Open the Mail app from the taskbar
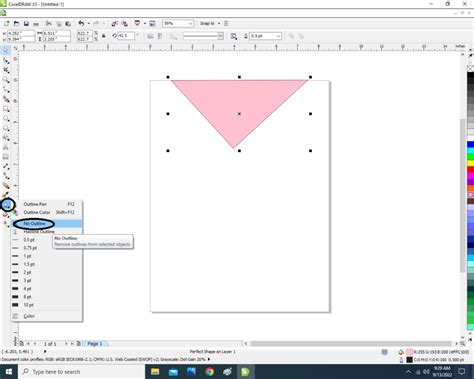This screenshot has height=379, width=474. pyautogui.click(x=173, y=371)
